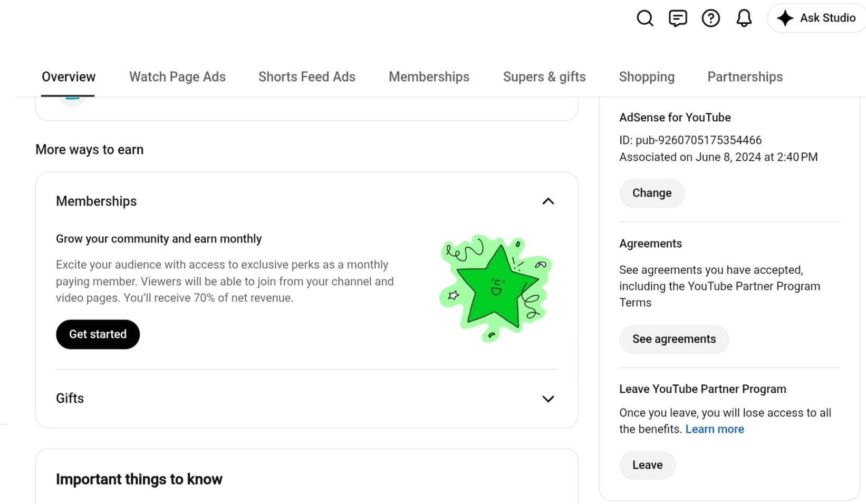Viewport: 866px width, 504px height.
Task: Switch to the Watch Page Ads tab
Action: click(177, 77)
